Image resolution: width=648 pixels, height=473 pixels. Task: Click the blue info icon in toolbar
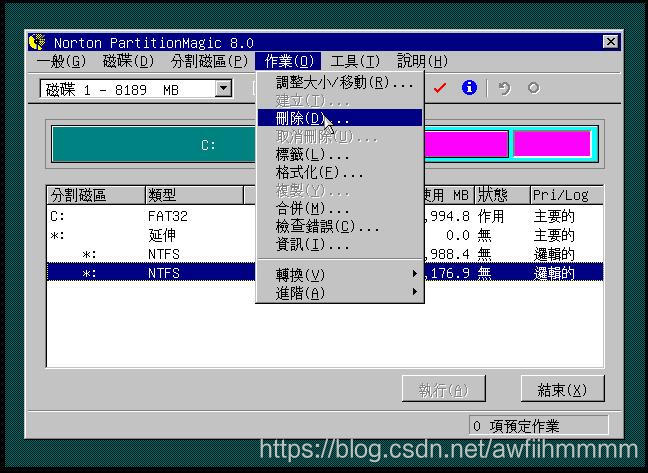pos(469,88)
